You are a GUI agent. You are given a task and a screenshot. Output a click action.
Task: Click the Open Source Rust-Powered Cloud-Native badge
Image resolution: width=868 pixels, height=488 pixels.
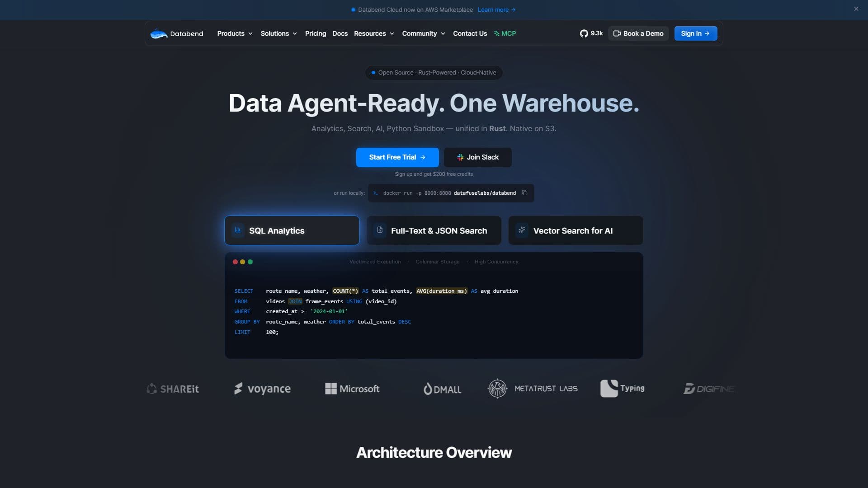coord(434,73)
